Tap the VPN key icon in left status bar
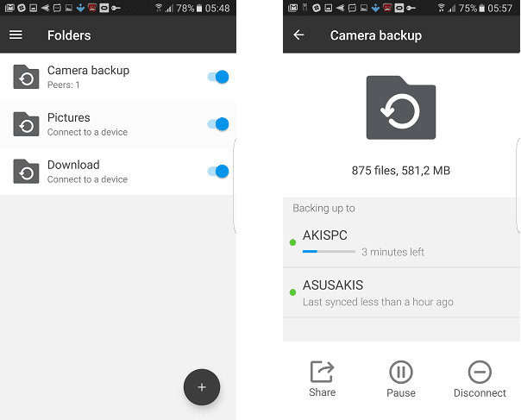Viewport: 521px width, 420px height. 116,8
